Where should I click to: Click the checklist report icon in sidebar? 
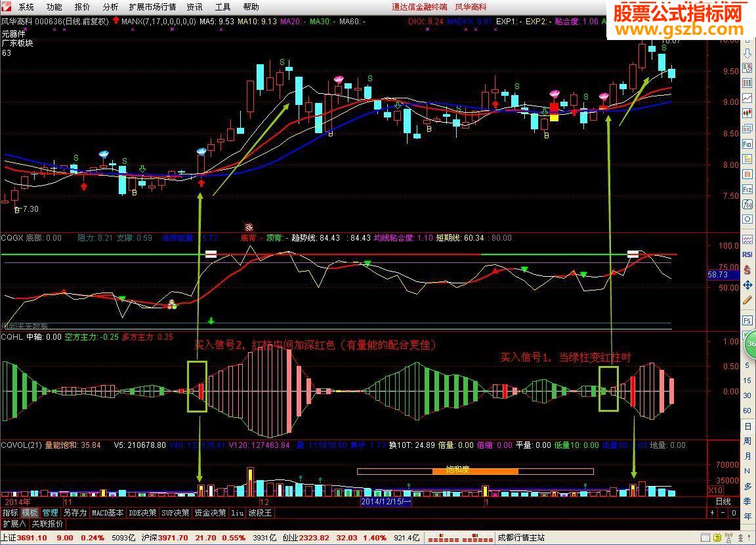[747, 68]
